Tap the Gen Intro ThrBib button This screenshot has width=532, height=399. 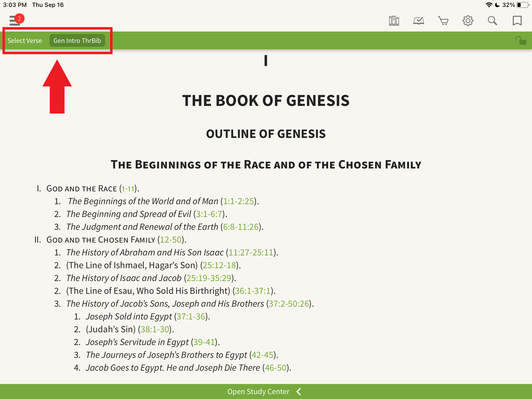tap(77, 41)
